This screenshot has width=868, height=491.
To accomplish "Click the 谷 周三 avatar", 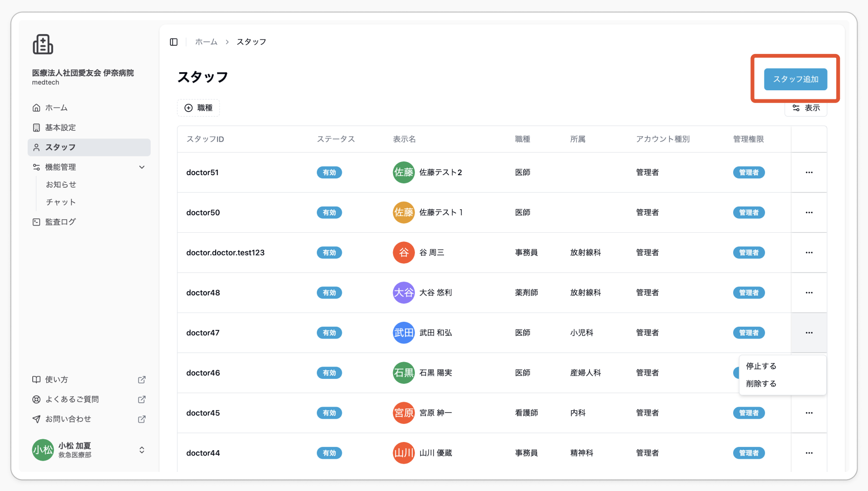I will click(x=404, y=252).
